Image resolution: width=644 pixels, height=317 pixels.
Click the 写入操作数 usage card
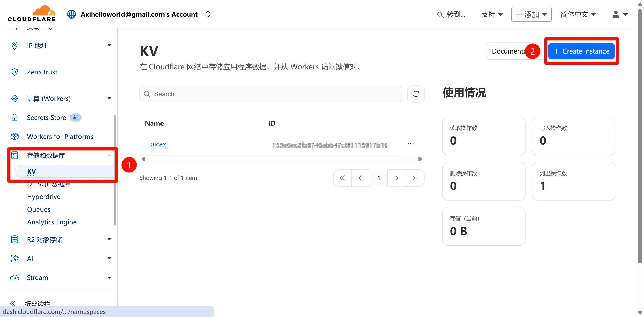click(x=573, y=136)
